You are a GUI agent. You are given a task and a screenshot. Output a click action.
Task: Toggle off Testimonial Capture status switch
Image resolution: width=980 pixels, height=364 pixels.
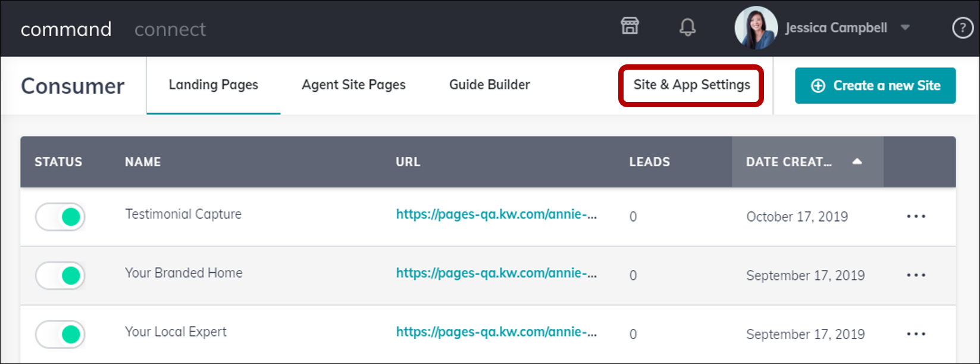pos(61,217)
